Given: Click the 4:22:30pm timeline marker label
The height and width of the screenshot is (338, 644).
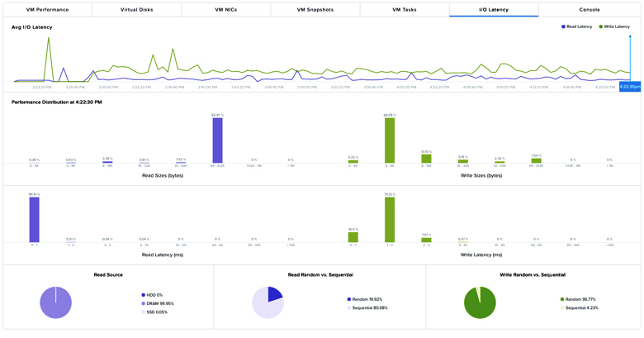Looking at the screenshot, I should [x=629, y=86].
